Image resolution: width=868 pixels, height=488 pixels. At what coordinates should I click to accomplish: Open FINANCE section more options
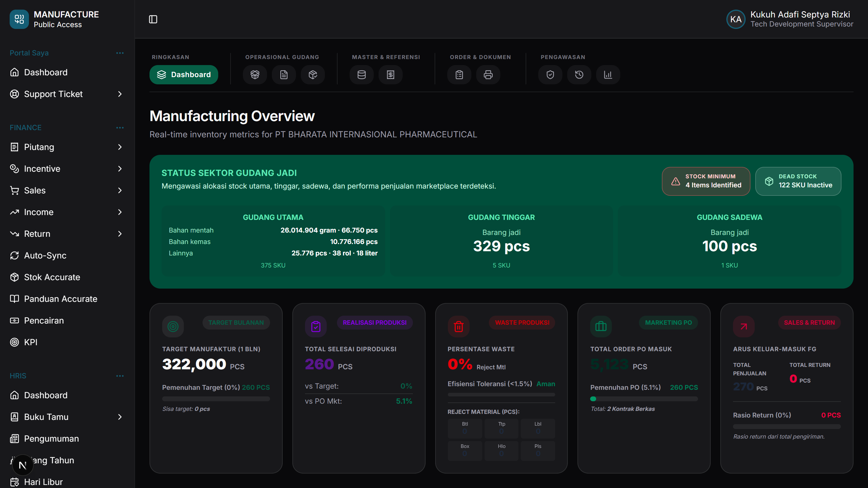(x=120, y=128)
